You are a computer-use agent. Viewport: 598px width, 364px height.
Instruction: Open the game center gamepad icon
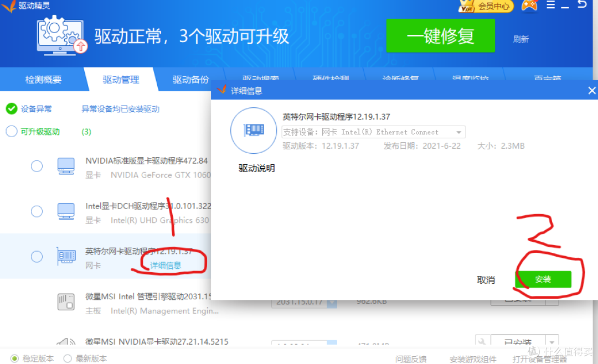529,7
